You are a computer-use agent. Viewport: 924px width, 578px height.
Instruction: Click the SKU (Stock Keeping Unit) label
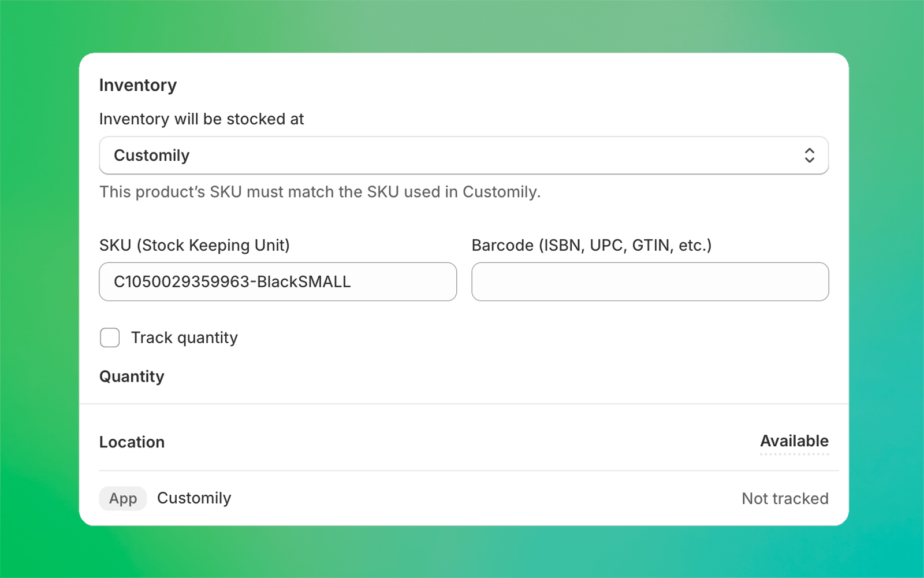pyautogui.click(x=195, y=245)
